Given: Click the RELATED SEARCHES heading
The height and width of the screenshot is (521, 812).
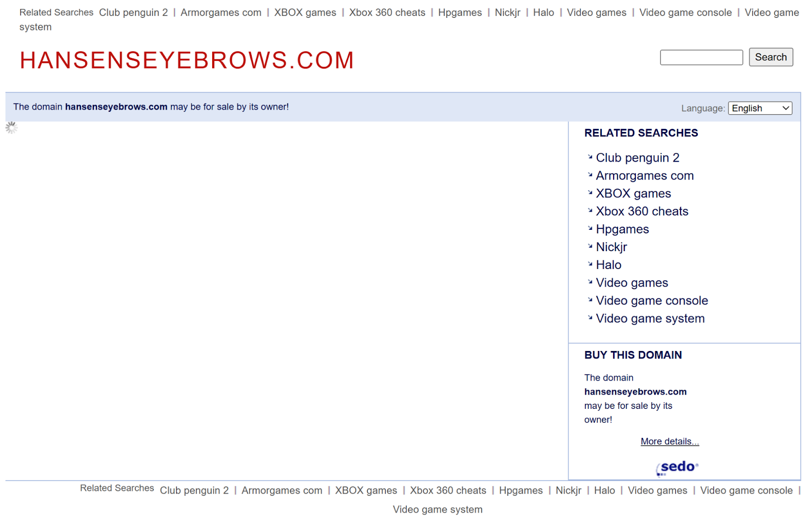Looking at the screenshot, I should [641, 133].
